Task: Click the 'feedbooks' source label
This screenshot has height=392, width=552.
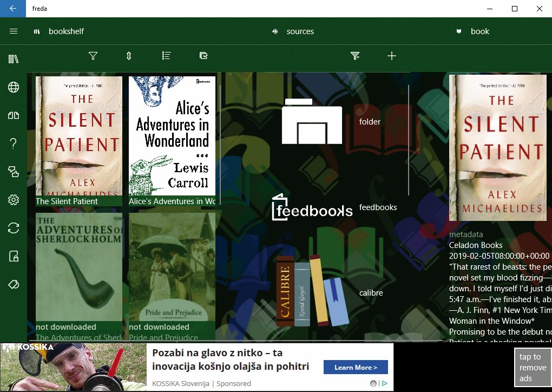Action: point(378,207)
